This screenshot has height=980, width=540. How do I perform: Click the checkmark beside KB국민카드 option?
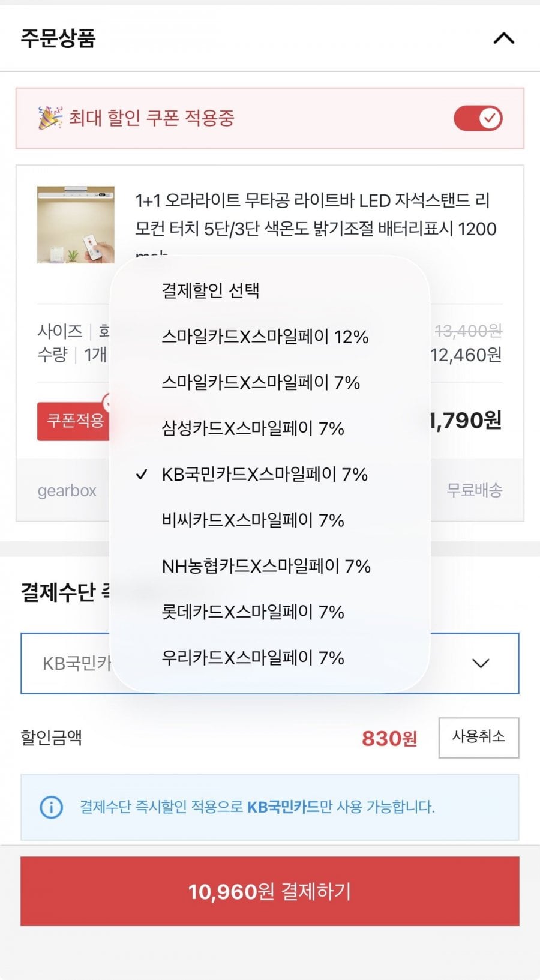pos(142,475)
